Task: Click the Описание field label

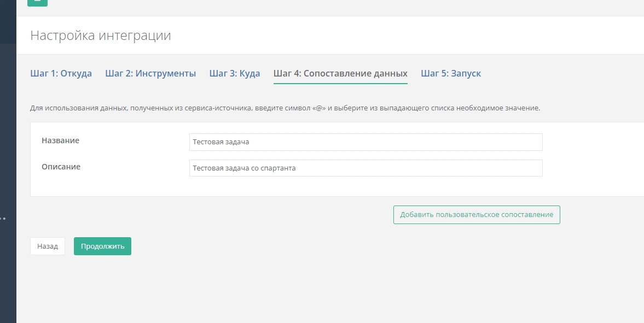Action: pos(61,167)
